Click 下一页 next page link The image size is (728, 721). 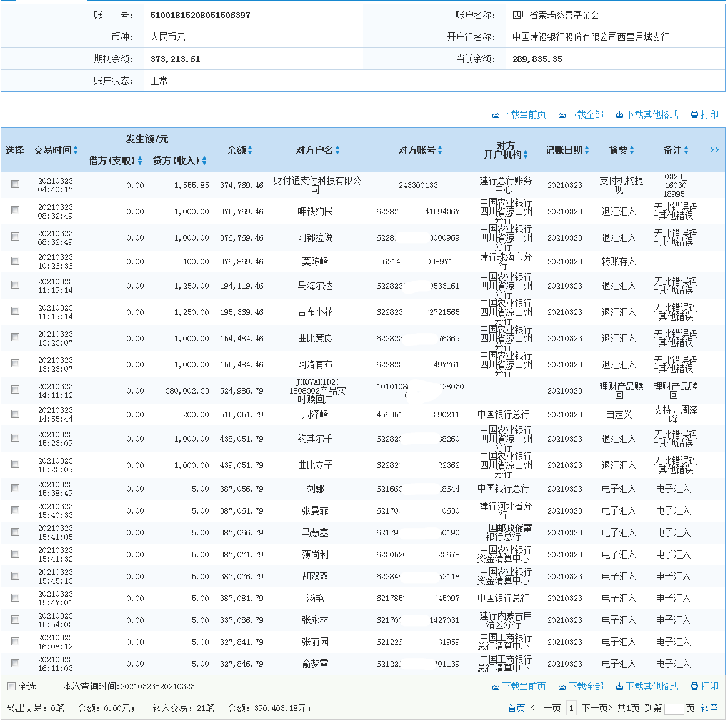(x=596, y=709)
